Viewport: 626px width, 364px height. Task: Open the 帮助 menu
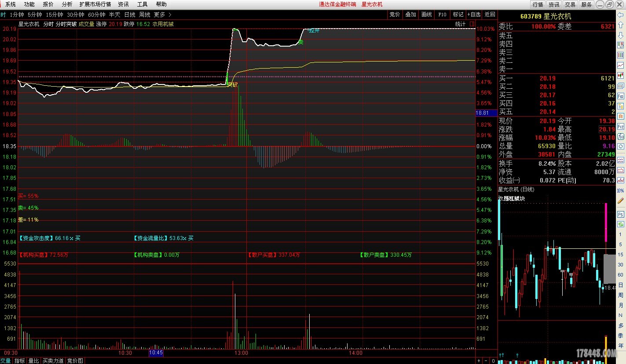click(x=161, y=4)
